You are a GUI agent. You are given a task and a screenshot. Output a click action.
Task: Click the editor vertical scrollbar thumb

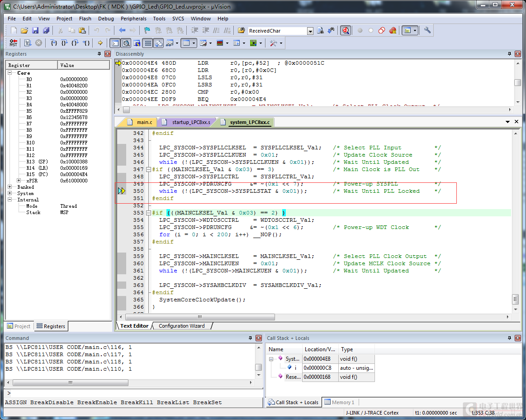(x=516, y=299)
